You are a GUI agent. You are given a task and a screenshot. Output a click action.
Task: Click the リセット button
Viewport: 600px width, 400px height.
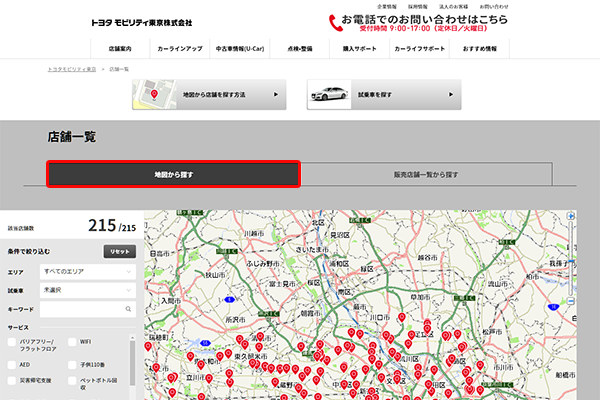point(120,251)
